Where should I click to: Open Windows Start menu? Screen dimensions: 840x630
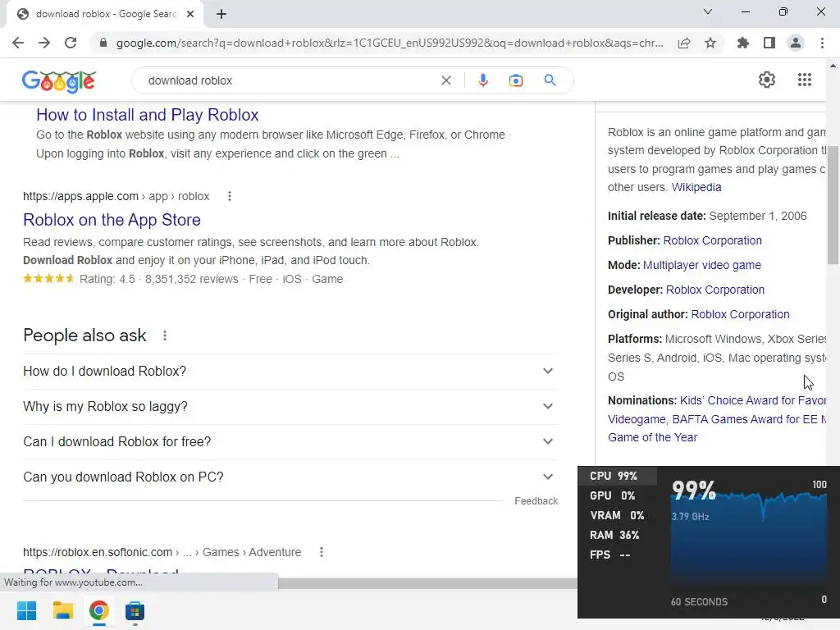[x=27, y=610]
